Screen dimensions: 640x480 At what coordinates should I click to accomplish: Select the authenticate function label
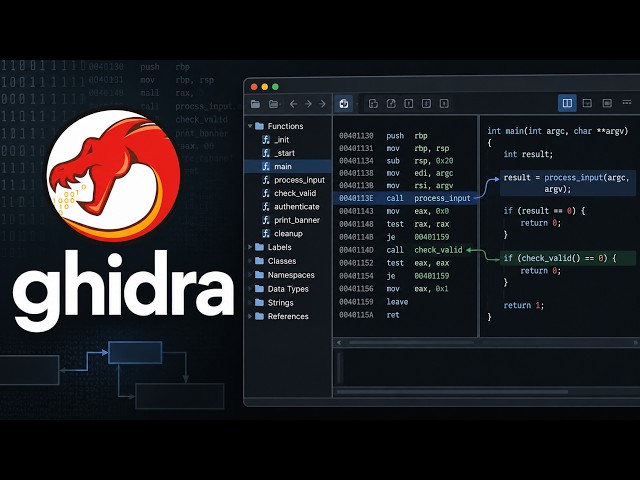point(297,207)
